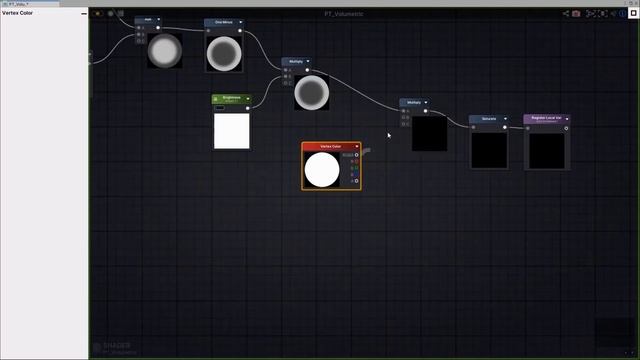The height and width of the screenshot is (360, 640).
Task: Select the One Minus node title
Action: pos(224,22)
